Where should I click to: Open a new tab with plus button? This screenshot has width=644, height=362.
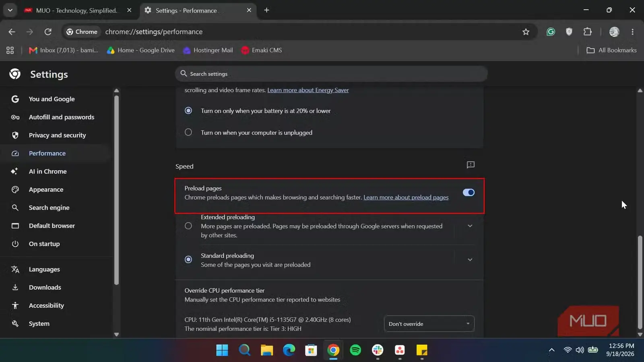point(266,10)
